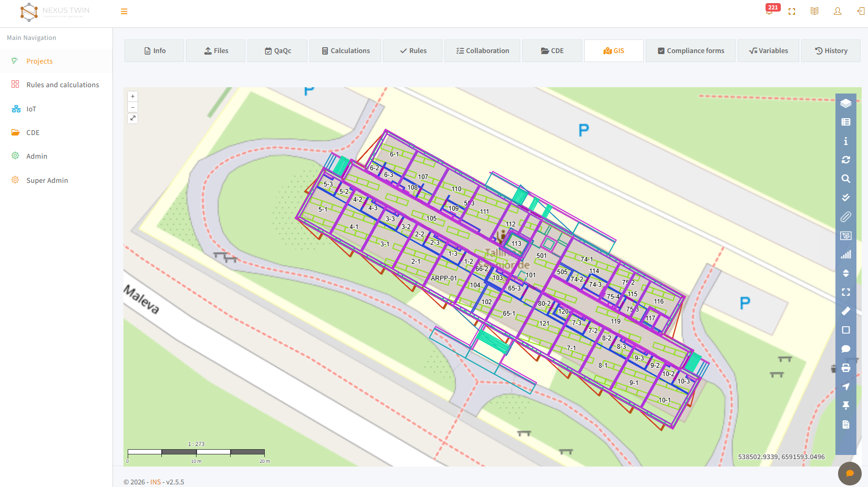Select the GIS tab
This screenshot has width=868, height=487.
pos(614,51)
